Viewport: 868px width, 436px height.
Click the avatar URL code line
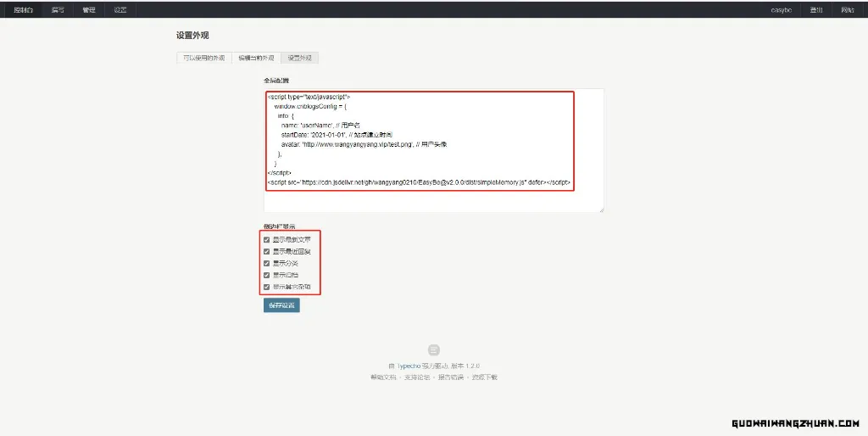pyautogui.click(x=364, y=144)
